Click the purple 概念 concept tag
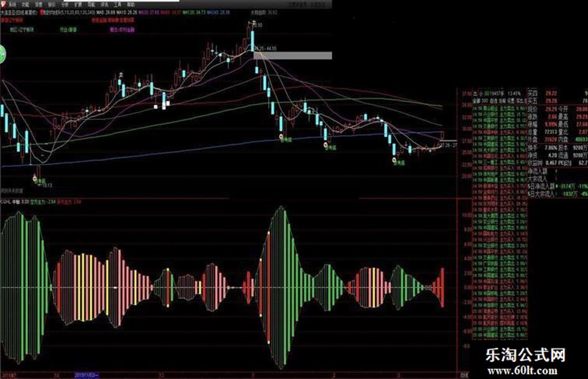Viewport: 588px width, 379px height. coord(122,29)
